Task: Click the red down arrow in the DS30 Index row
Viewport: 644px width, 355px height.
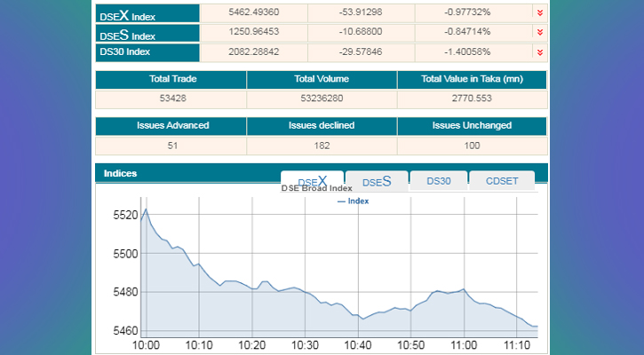Action: [x=539, y=52]
